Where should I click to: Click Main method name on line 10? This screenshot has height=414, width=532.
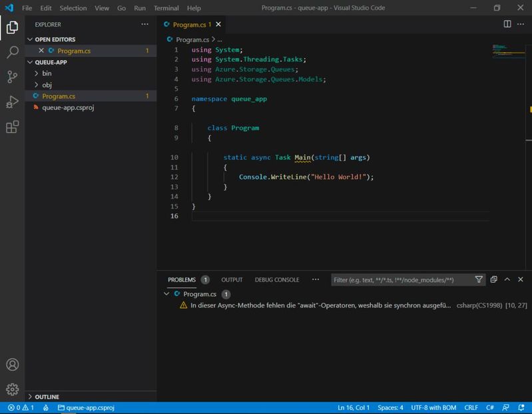302,157
